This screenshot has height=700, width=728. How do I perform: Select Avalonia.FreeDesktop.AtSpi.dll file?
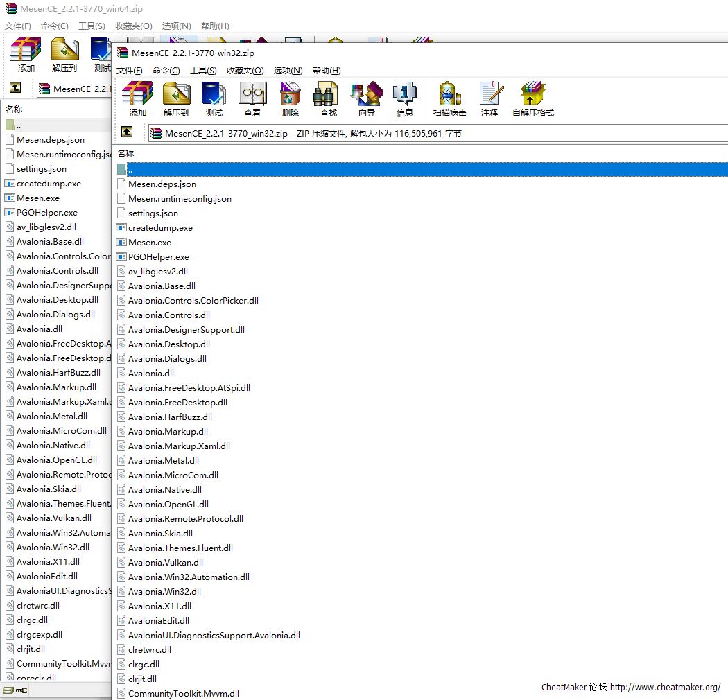(189, 388)
